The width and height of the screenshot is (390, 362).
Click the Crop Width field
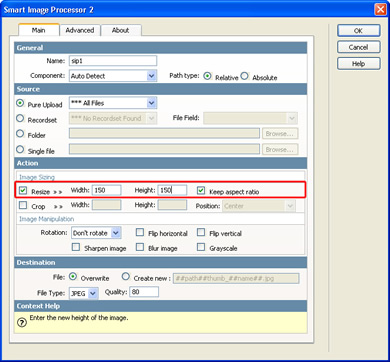click(106, 205)
